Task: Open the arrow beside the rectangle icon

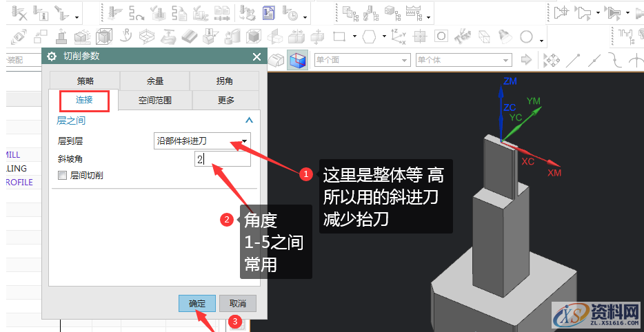Action: pos(354,37)
